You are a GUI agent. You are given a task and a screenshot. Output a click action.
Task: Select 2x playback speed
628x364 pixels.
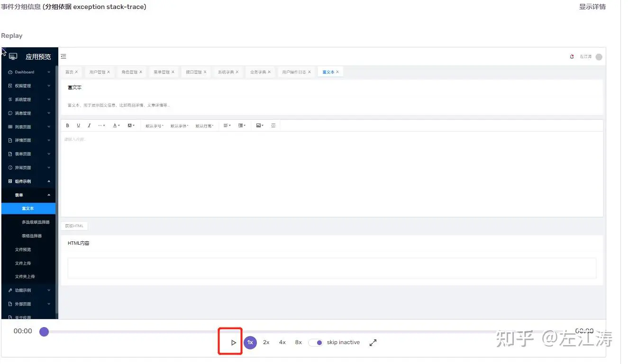[x=266, y=342]
